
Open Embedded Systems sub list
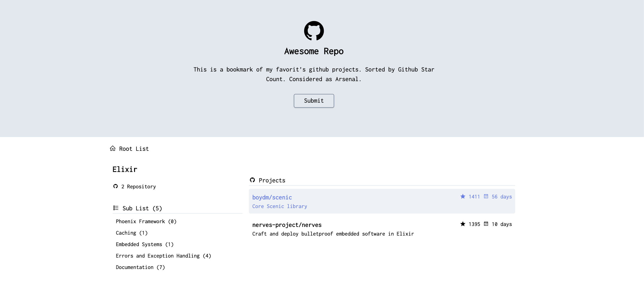coord(145,244)
